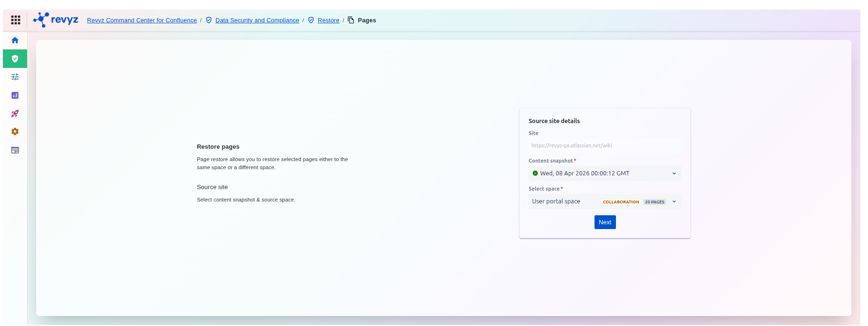Viewport: 868px width, 326px height.
Task: Click the Revyz logo
Action: point(56,20)
